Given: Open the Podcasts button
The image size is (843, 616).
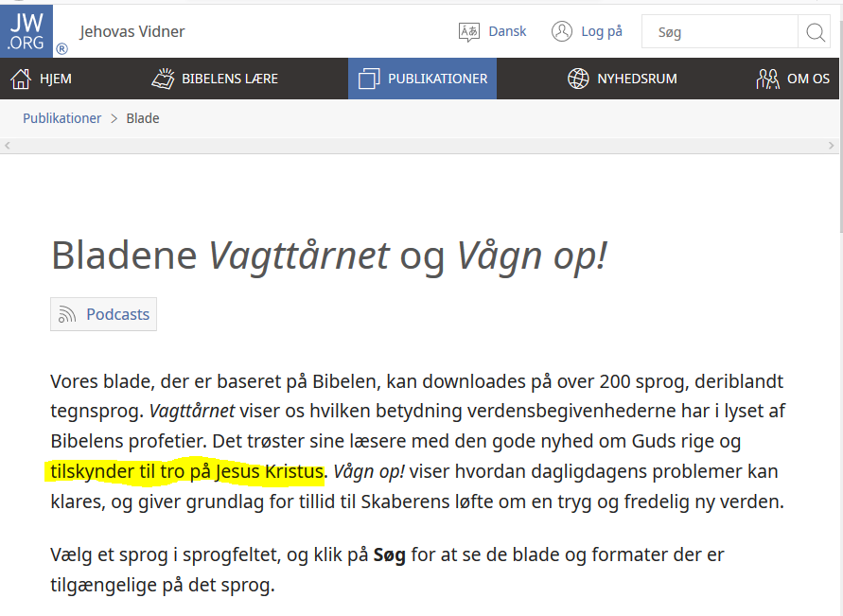Looking at the screenshot, I should click(x=104, y=314).
